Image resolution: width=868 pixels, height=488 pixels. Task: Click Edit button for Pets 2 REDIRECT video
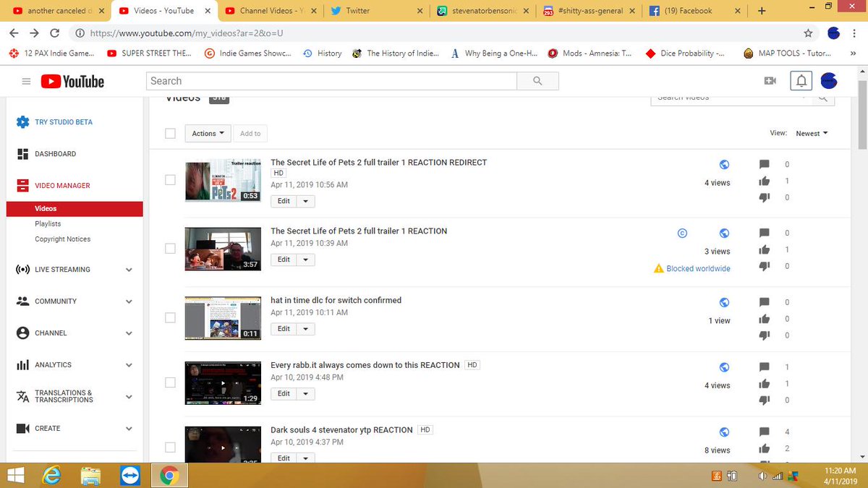[284, 202]
